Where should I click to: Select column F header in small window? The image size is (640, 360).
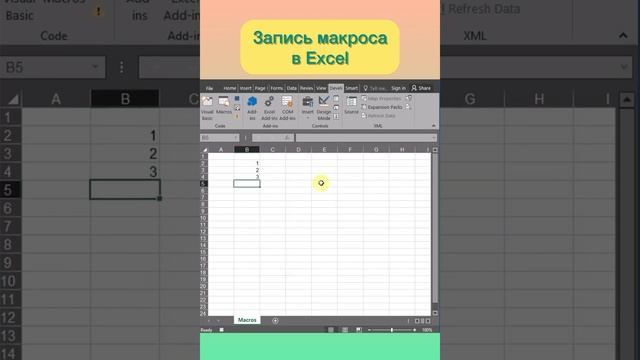point(350,150)
